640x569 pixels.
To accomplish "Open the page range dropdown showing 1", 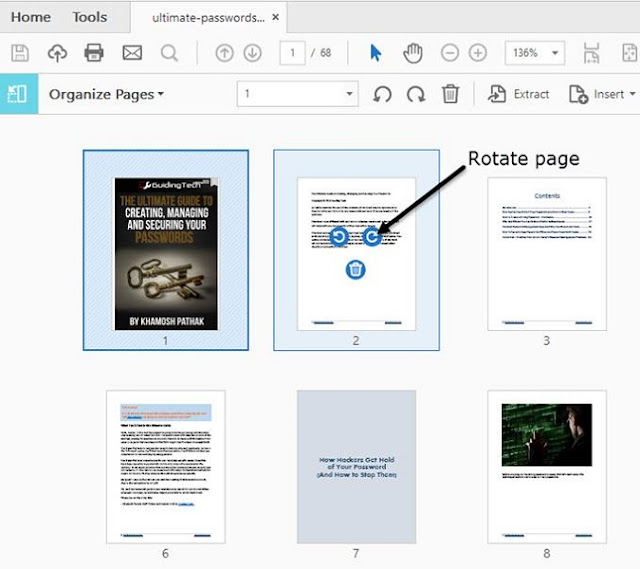I will [x=349, y=94].
